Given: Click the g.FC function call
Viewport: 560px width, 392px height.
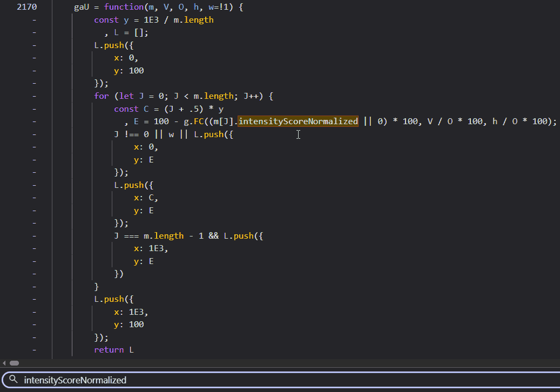Looking at the screenshot, I should click(200, 121).
